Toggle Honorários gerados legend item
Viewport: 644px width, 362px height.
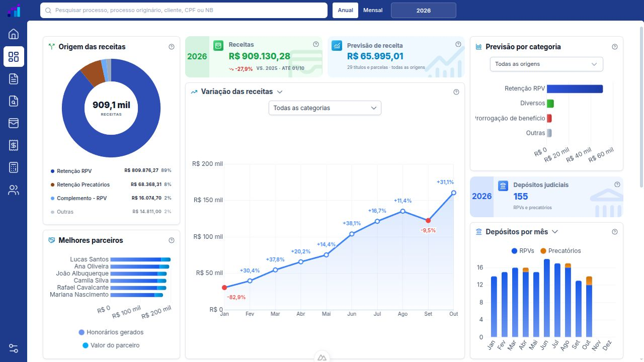[111, 332]
